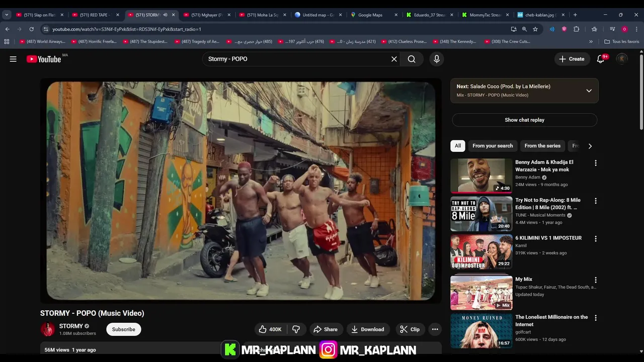Open a new browser tab

(575, 15)
